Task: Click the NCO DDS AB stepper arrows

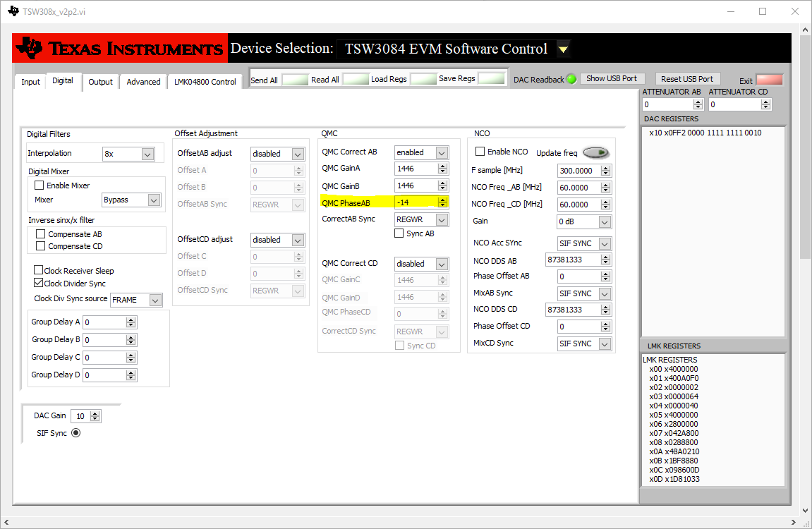Action: (x=606, y=260)
